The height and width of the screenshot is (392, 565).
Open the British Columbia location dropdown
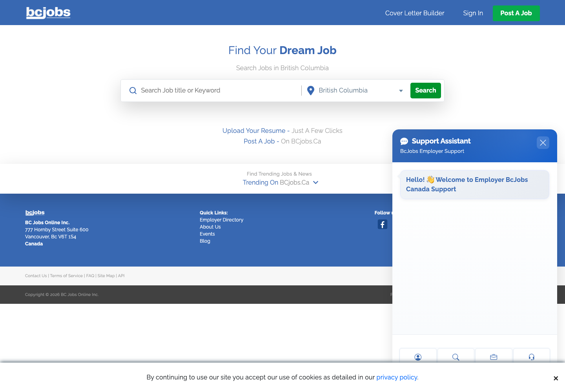(x=360, y=91)
